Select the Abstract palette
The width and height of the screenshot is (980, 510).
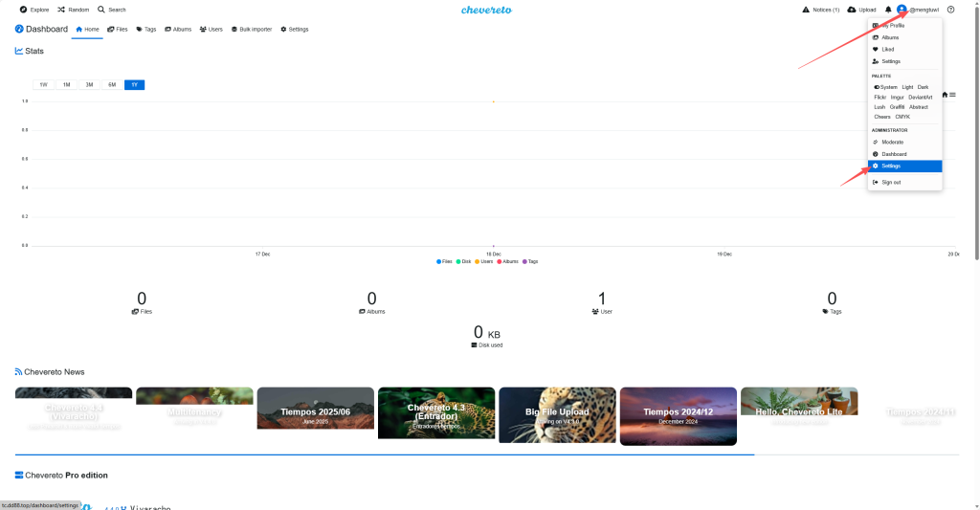pyautogui.click(x=919, y=107)
